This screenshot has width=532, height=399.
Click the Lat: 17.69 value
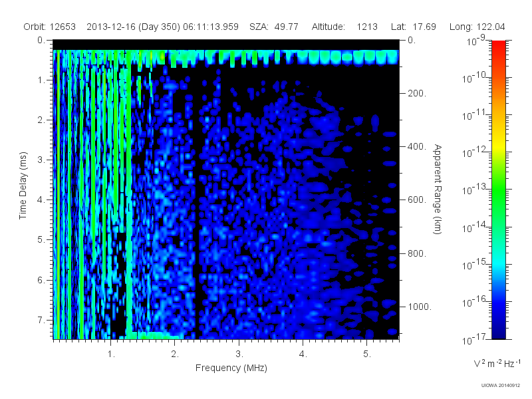coord(413,27)
